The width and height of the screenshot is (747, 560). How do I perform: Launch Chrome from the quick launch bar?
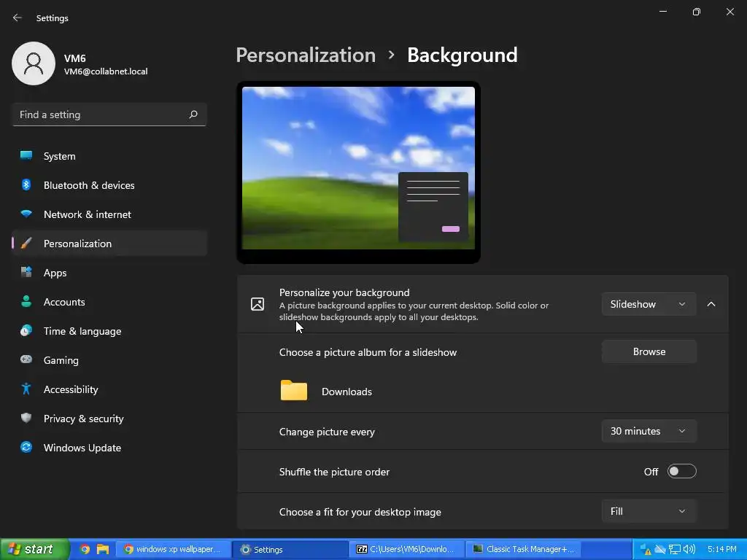point(85,549)
